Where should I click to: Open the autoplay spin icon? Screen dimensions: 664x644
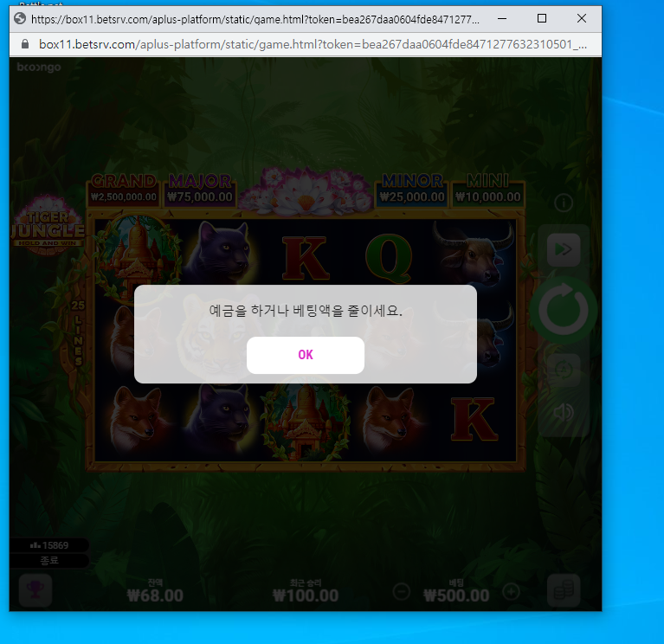pyautogui.click(x=564, y=370)
